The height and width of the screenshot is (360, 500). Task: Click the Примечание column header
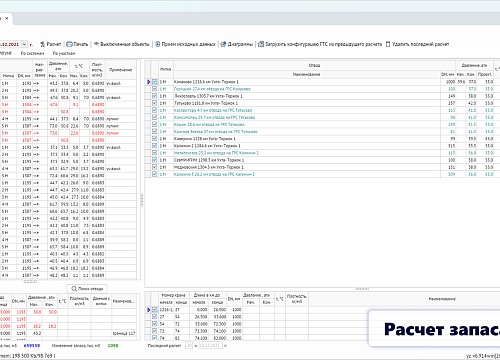121,70
